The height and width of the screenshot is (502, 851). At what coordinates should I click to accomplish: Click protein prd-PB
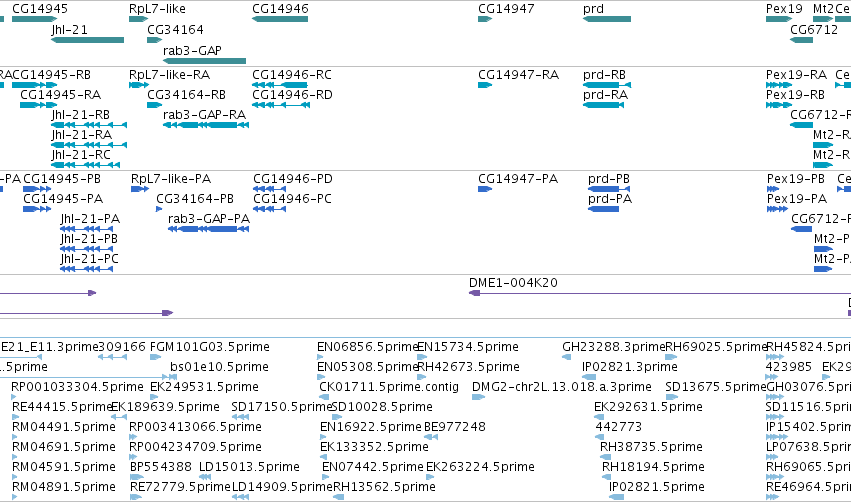[x=609, y=189]
